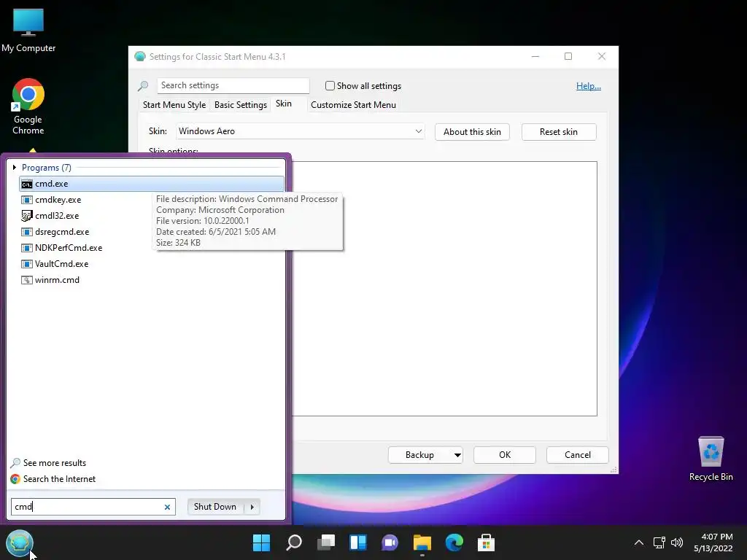Click the Classic Start Menu shell button

(x=20, y=542)
